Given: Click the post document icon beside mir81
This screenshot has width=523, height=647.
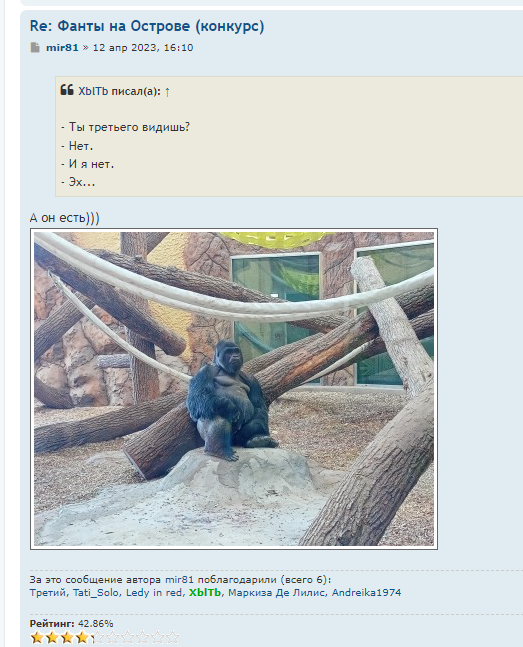Looking at the screenshot, I should (x=35, y=47).
